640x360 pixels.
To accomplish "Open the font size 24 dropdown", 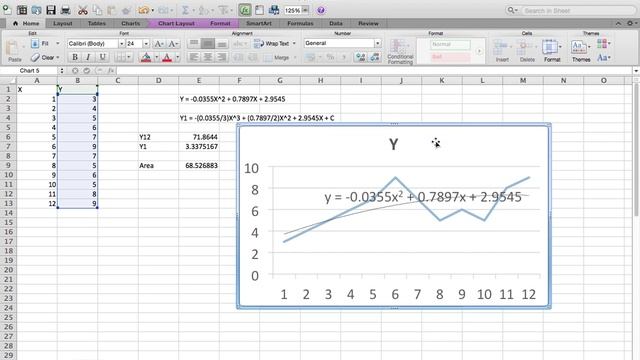I will coord(146,43).
